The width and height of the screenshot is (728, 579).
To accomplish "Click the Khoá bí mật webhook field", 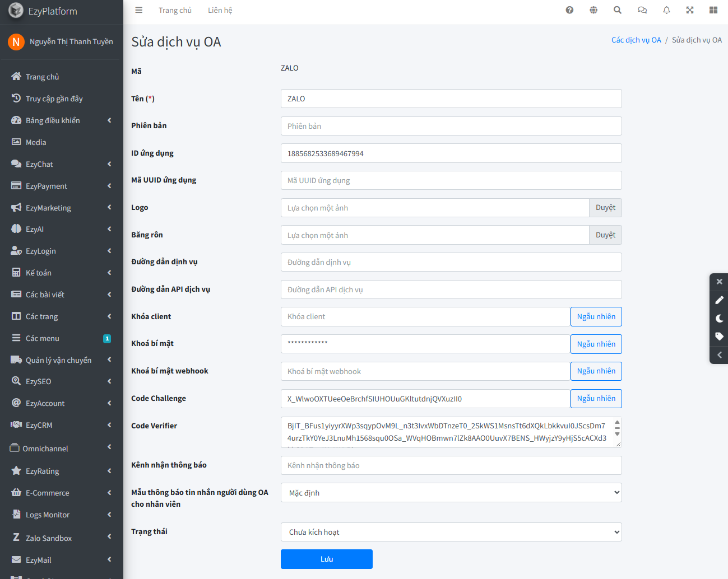I will point(425,371).
